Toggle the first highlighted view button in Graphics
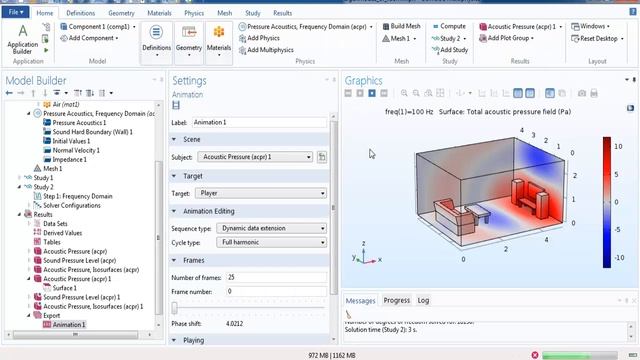This screenshot has width=640, height=360. tap(518, 93)
